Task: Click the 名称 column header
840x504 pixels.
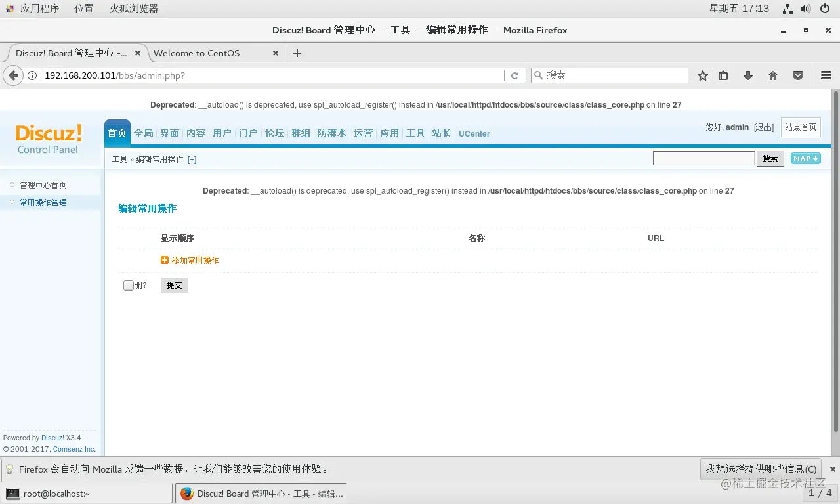Action: [476, 238]
